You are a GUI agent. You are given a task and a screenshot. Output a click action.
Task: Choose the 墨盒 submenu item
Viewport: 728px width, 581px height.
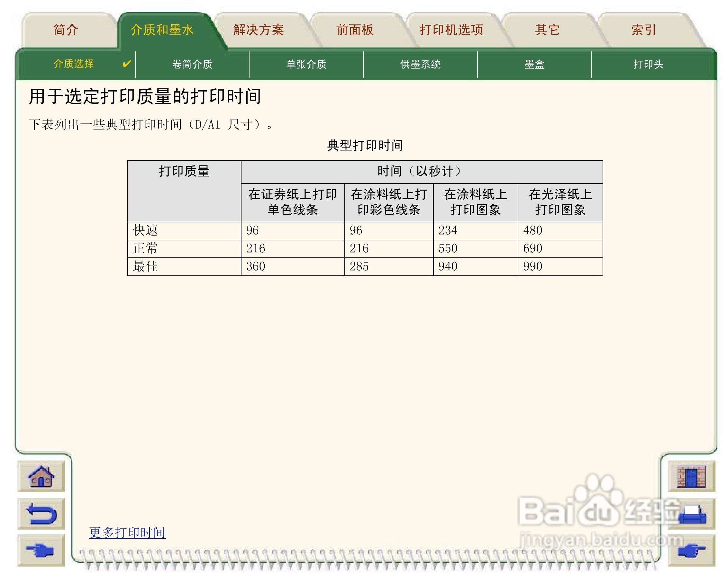pyautogui.click(x=534, y=65)
